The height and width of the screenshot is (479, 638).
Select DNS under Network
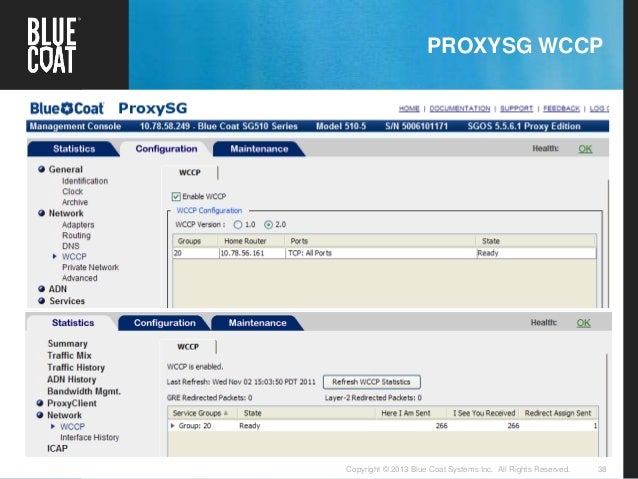(x=71, y=246)
